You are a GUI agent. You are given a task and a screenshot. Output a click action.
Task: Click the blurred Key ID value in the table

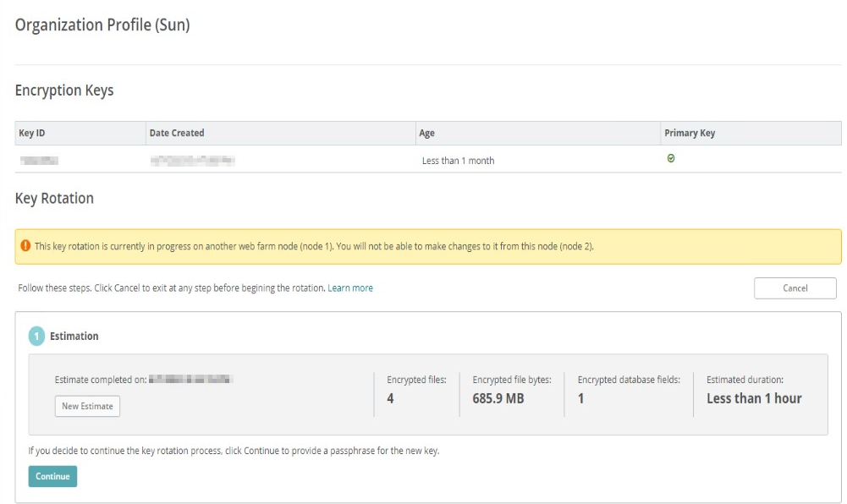click(x=39, y=161)
